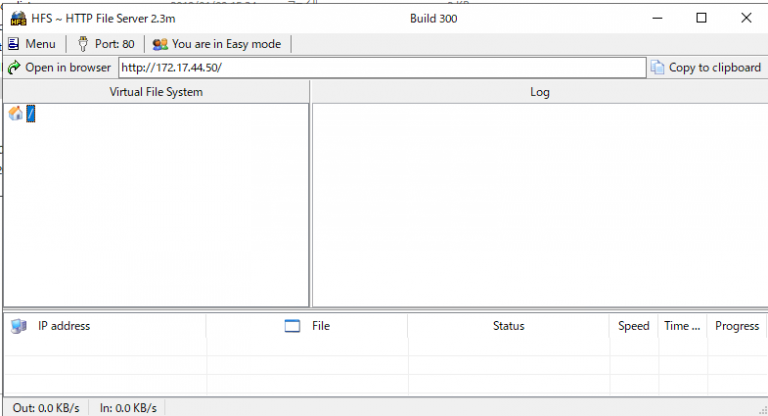The height and width of the screenshot is (416, 768).
Task: Click the Out: 0.0 KB/s status entry
Action: click(x=46, y=408)
